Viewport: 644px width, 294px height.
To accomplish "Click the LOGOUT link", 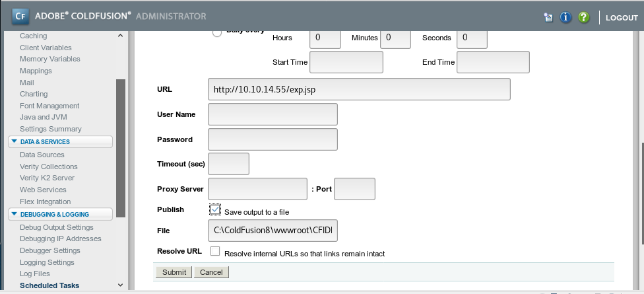I will (x=622, y=18).
